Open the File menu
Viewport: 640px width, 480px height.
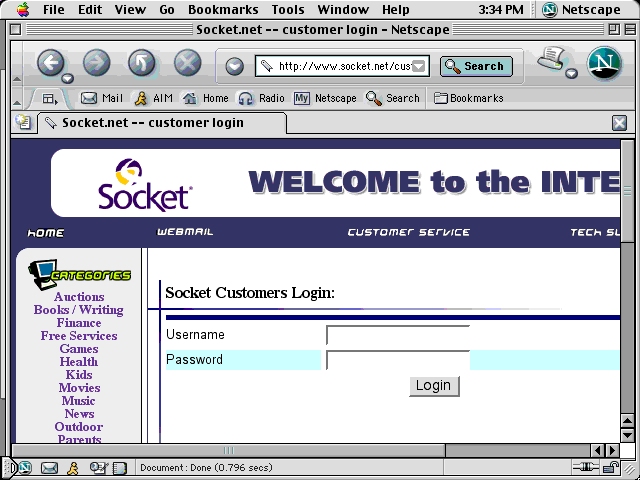(53, 9)
